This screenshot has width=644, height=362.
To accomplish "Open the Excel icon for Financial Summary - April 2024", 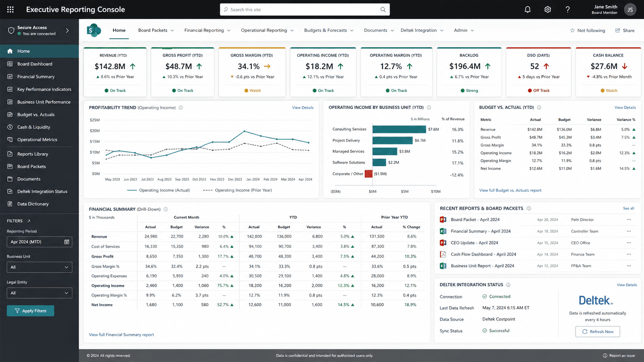I will (x=443, y=231).
